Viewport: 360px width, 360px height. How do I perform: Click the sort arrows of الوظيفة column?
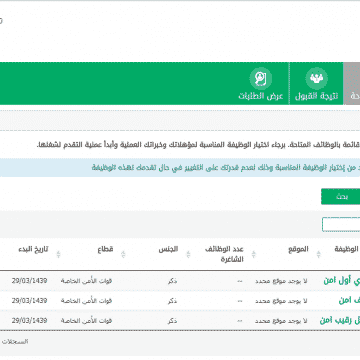[x=318, y=254]
